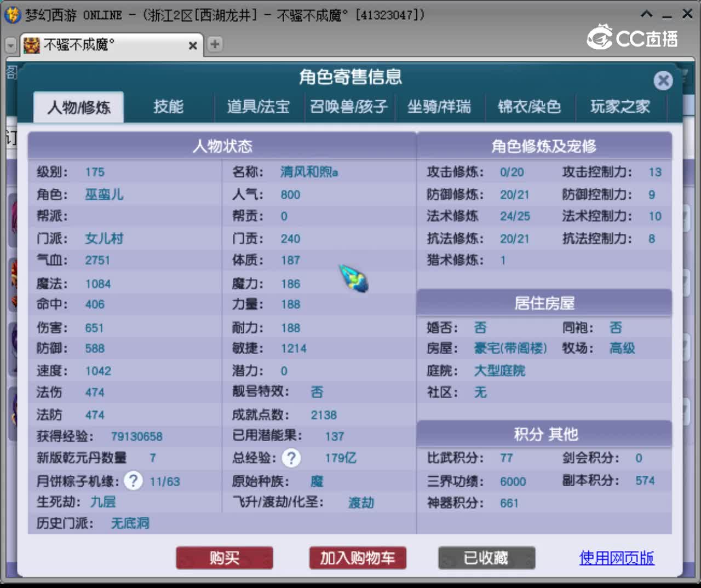701x588 pixels.
Task: Click the 已用潜能果 value 137
Action: pyautogui.click(x=335, y=436)
